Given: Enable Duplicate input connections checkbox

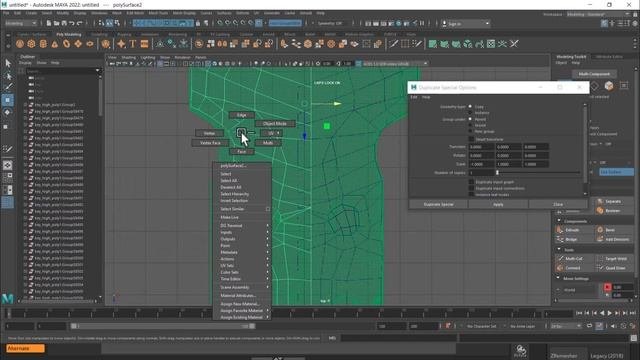Looking at the screenshot, I should tap(471, 188).
